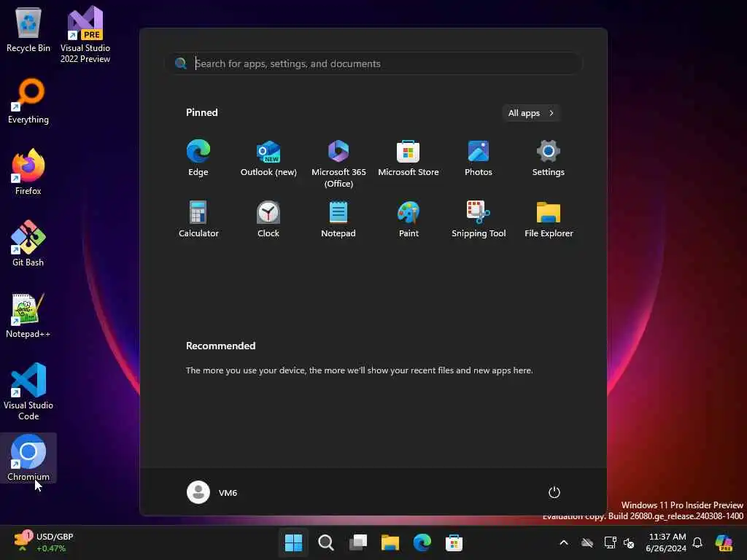The height and width of the screenshot is (560, 747).
Task: Launch the Calculator app
Action: pos(198,219)
